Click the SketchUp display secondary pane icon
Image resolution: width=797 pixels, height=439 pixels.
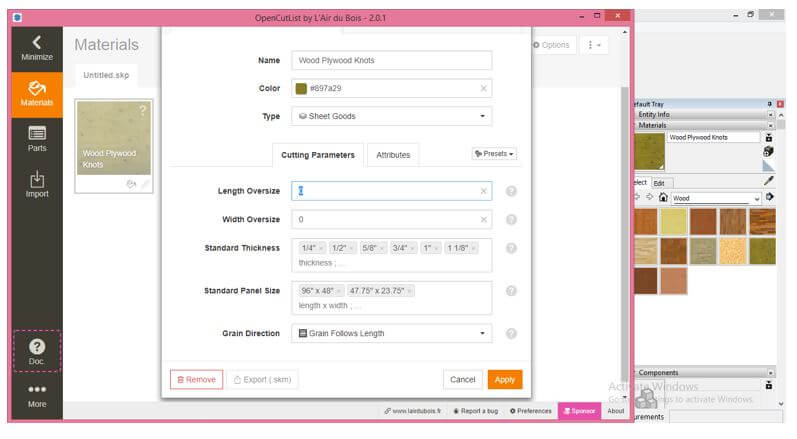click(769, 138)
